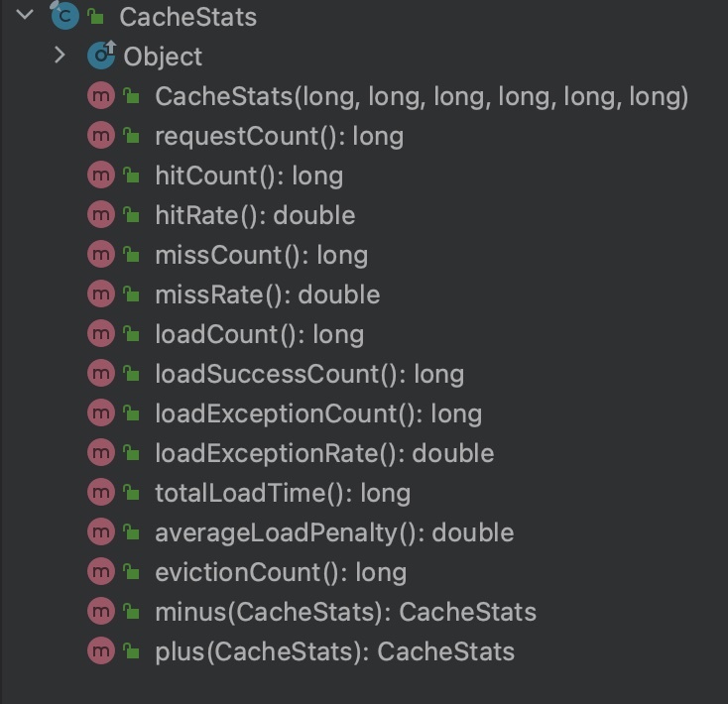Click the public access icon beside missCount()

click(131, 254)
